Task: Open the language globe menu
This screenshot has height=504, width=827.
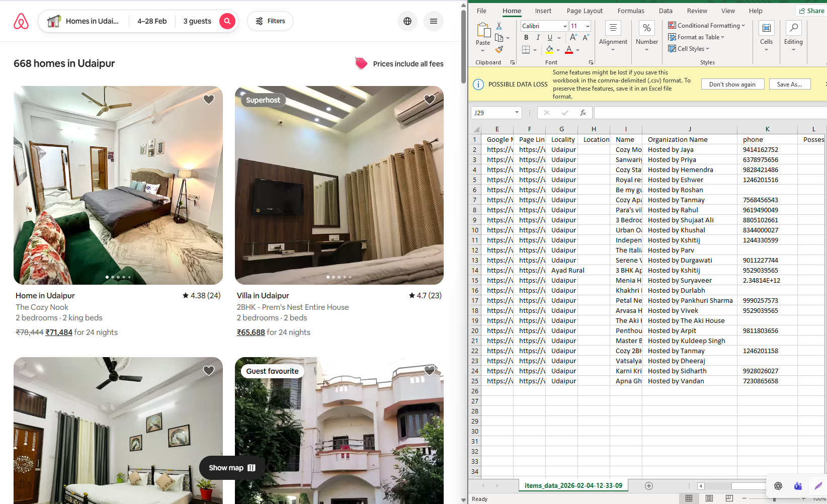Action: point(407,21)
